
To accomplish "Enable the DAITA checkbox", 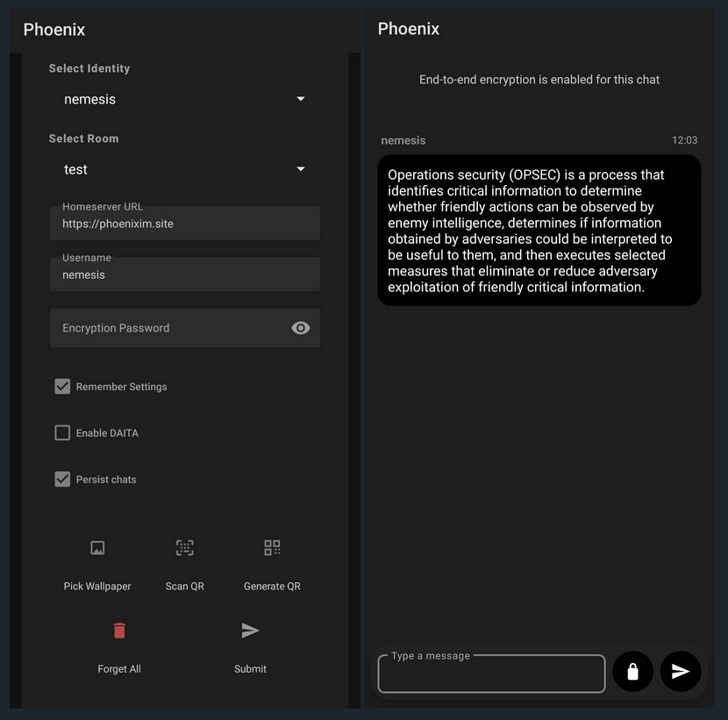I will (62, 433).
